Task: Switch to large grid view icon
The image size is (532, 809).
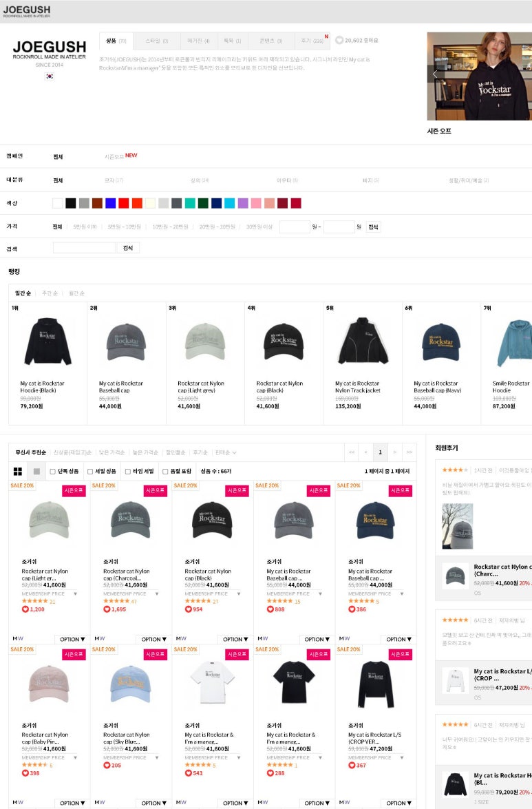Action: point(17,471)
